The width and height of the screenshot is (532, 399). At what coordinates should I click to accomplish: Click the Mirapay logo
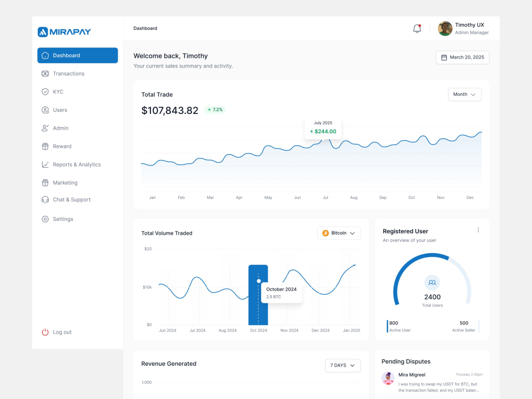tap(64, 32)
